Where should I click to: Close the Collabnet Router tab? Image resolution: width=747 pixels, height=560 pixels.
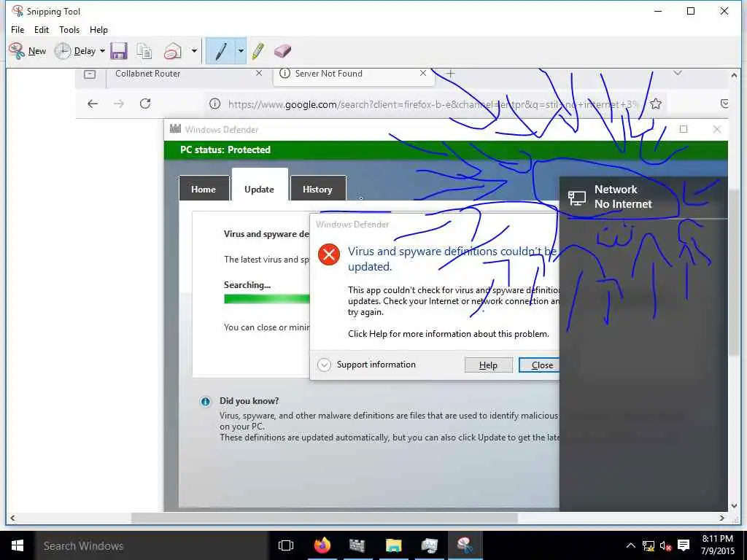pos(259,74)
